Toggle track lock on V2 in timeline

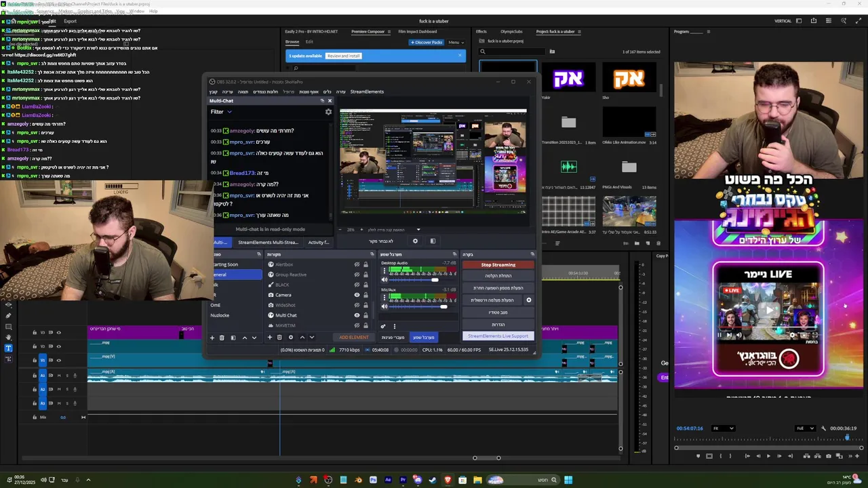point(35,346)
